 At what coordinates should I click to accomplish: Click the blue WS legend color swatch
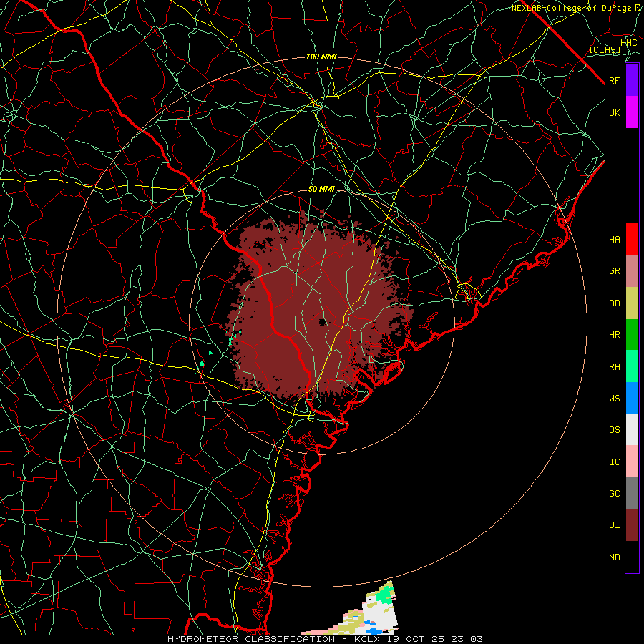[632, 398]
